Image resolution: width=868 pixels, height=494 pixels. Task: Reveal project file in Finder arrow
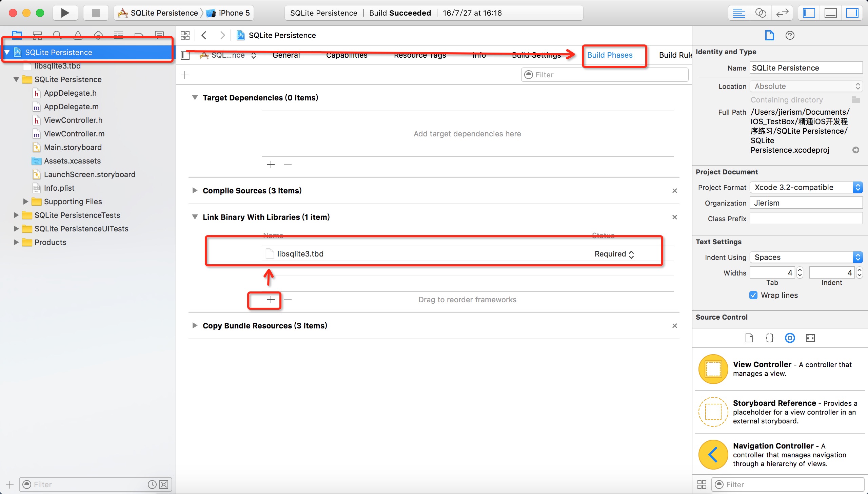coord(856,150)
